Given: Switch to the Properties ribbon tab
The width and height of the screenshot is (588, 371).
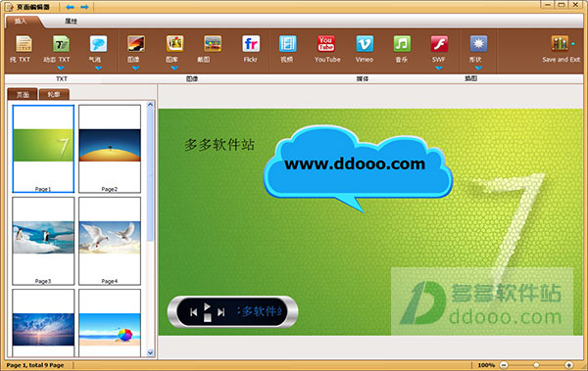Looking at the screenshot, I should coord(71,21).
